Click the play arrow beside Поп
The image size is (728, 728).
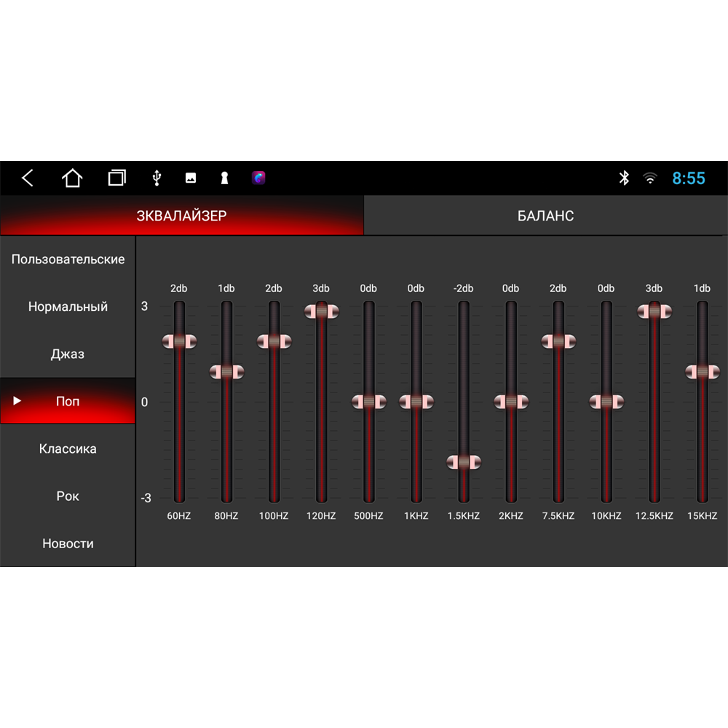17,400
